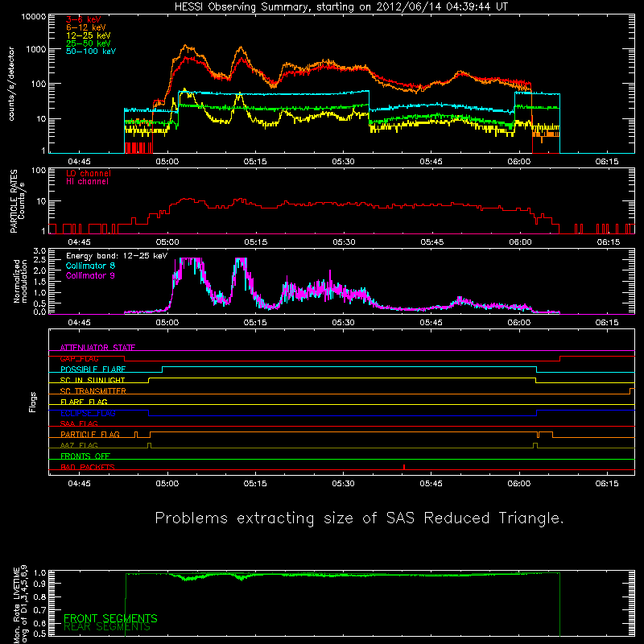Viewport: 644px width, 644px height.
Task: Click the AAZ FLAG label
Action: (x=79, y=445)
